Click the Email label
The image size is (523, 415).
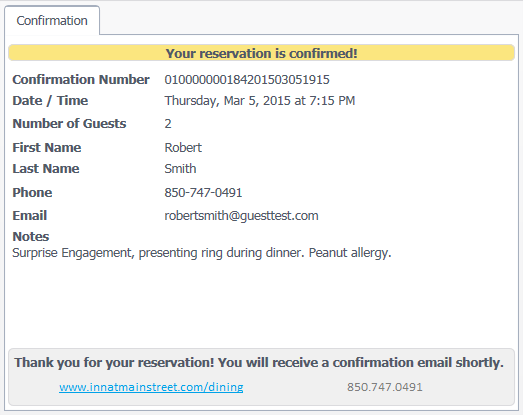pos(30,216)
